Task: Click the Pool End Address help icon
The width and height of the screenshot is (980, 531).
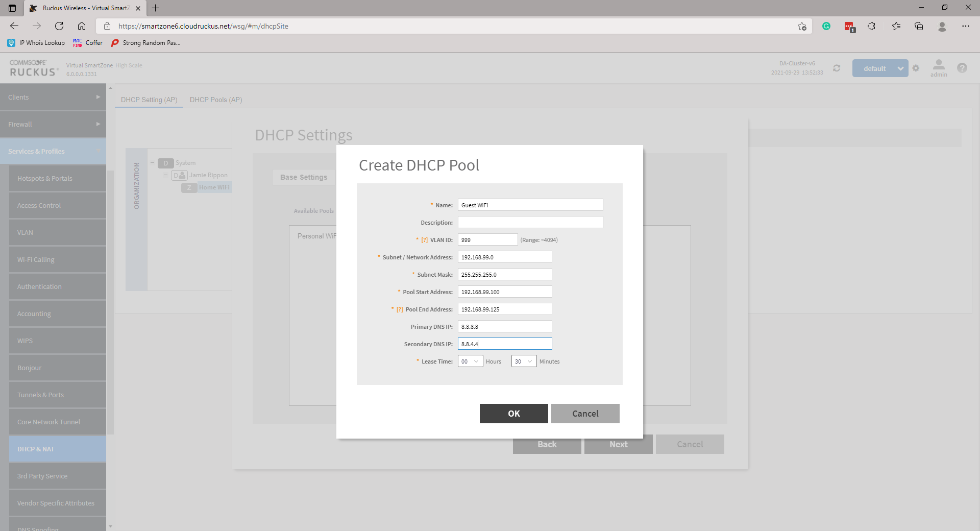Action: (400, 309)
